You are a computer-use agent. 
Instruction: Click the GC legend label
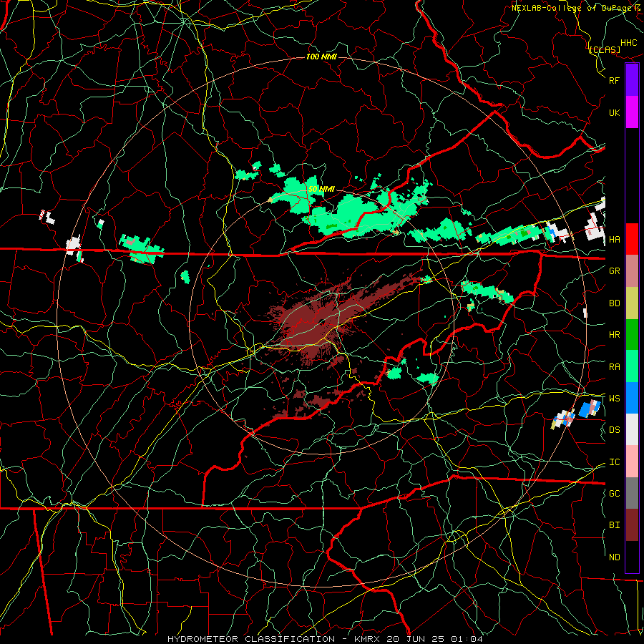tap(614, 494)
